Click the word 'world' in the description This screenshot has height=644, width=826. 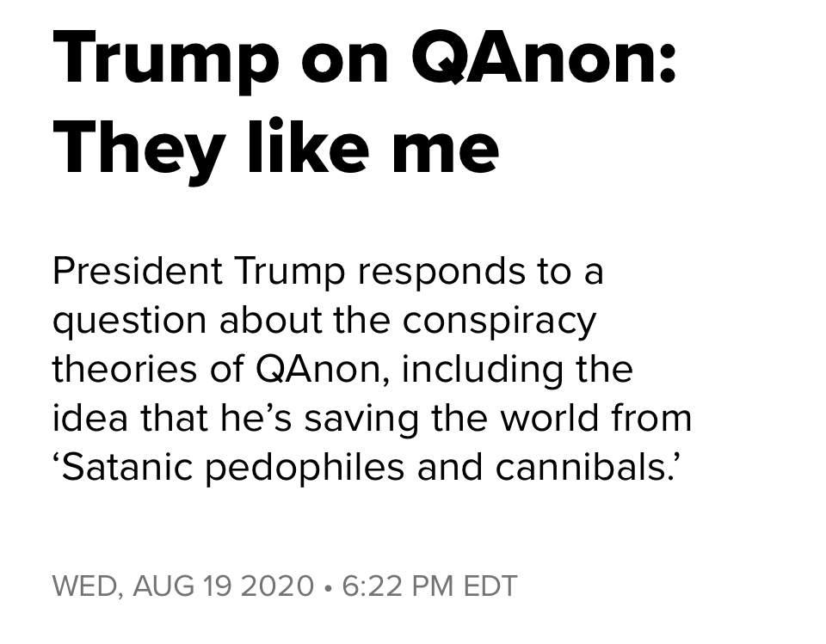[549, 418]
